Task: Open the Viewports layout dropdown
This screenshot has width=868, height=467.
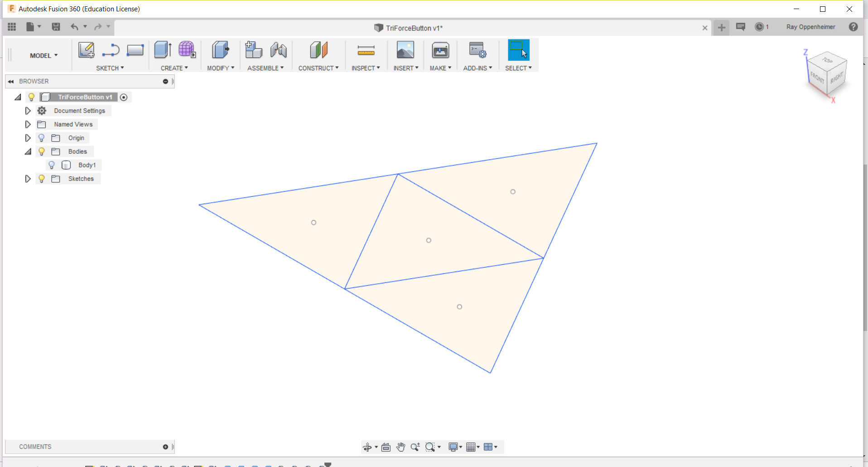Action: coord(491,447)
